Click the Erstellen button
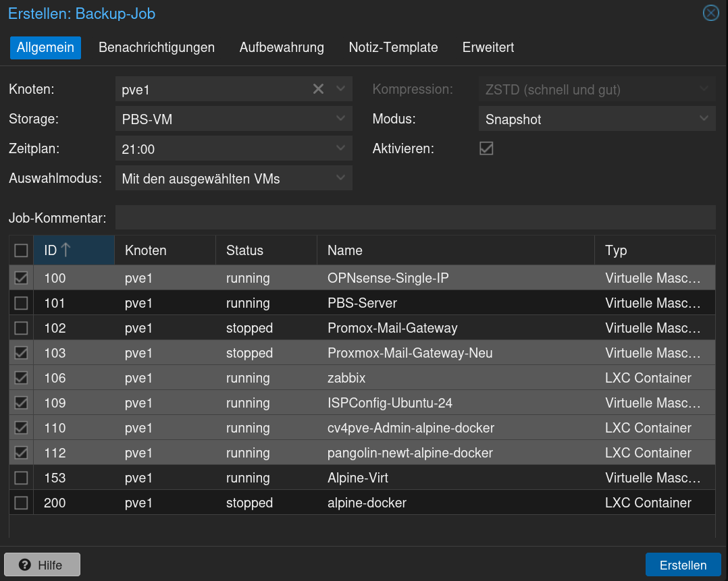Screen dimensions: 728x581 tap(683, 565)
